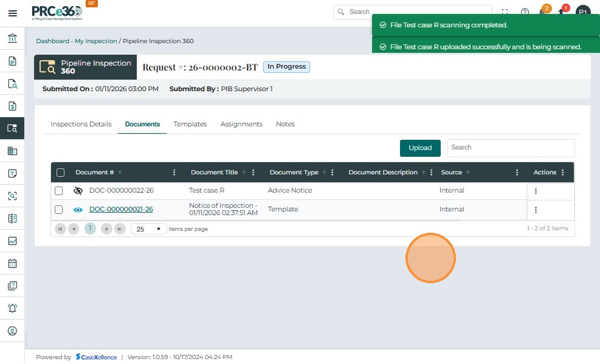Open the institution building sidebar icon

click(12, 38)
